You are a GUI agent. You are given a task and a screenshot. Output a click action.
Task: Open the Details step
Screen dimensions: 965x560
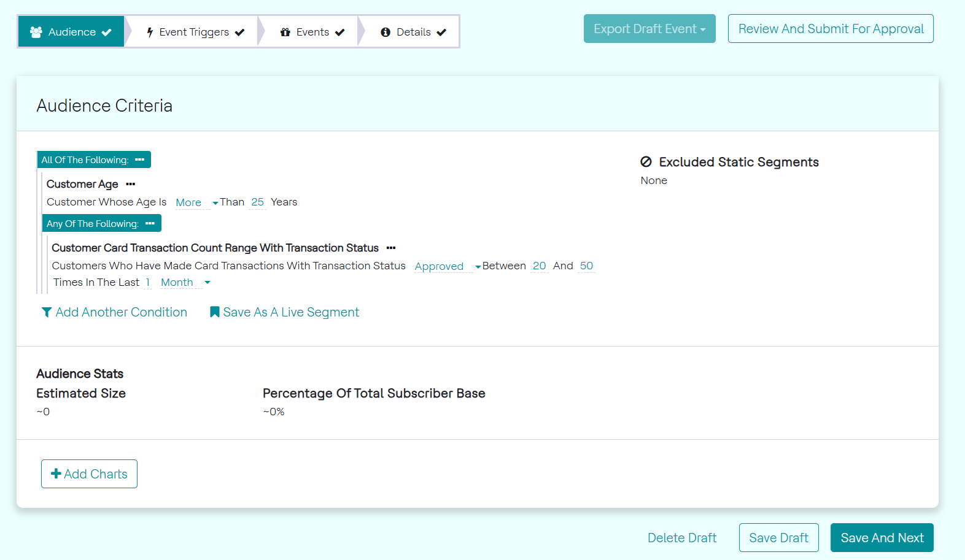pos(413,32)
